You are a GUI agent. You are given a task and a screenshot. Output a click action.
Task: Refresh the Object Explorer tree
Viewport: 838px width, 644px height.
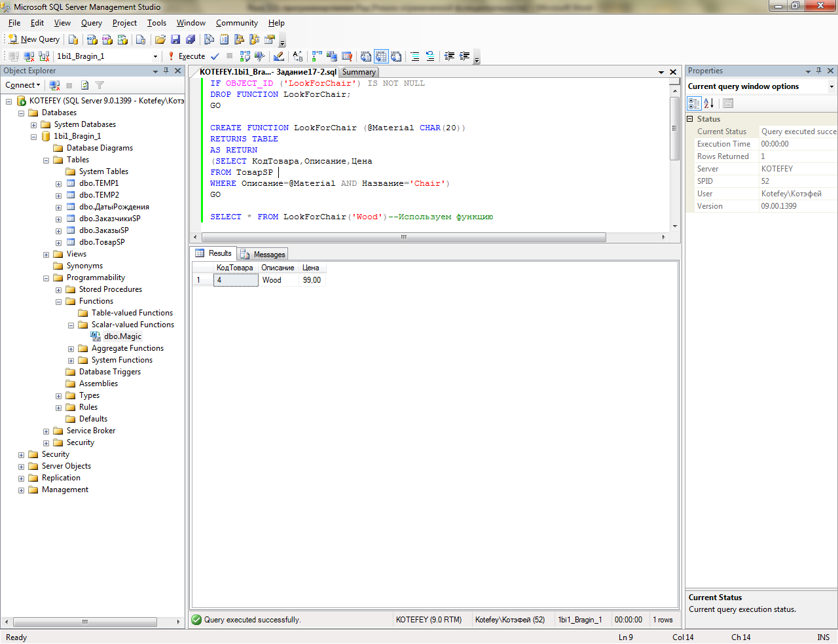click(84, 85)
